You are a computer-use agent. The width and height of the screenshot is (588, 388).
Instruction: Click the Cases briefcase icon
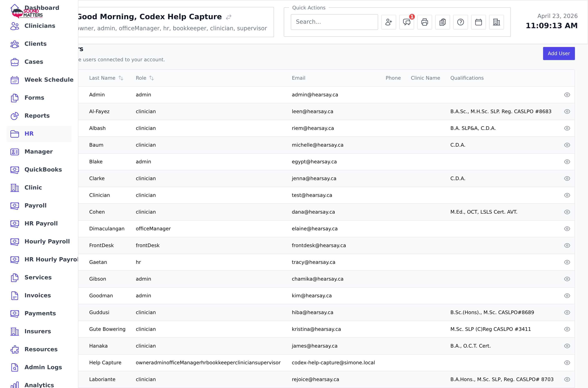(14, 62)
